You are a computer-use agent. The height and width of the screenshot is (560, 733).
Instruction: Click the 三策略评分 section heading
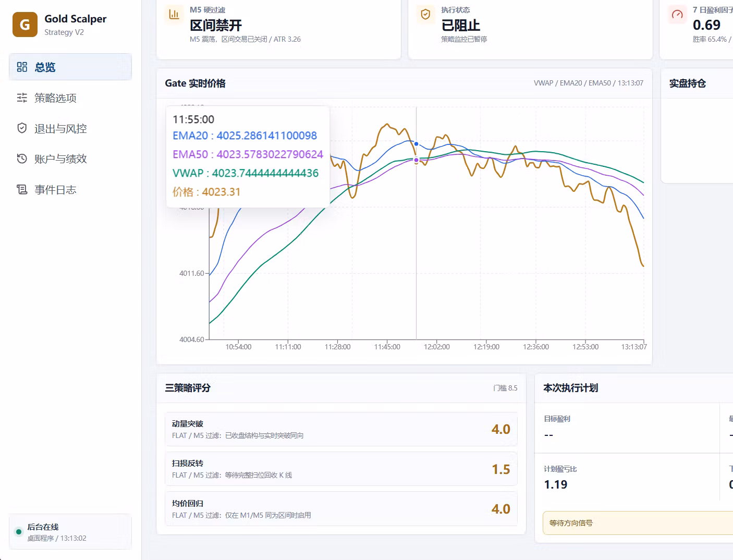click(x=188, y=388)
